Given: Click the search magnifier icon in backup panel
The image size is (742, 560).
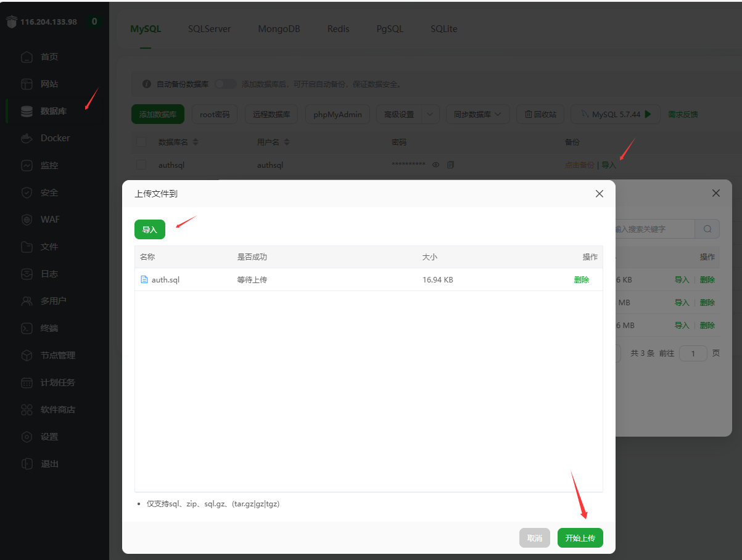Looking at the screenshot, I should (x=707, y=229).
